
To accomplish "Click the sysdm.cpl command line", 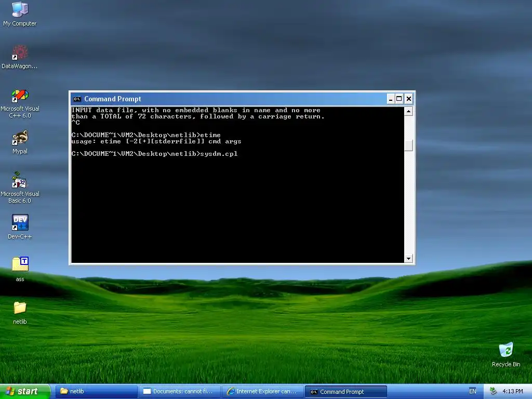I will (154, 154).
